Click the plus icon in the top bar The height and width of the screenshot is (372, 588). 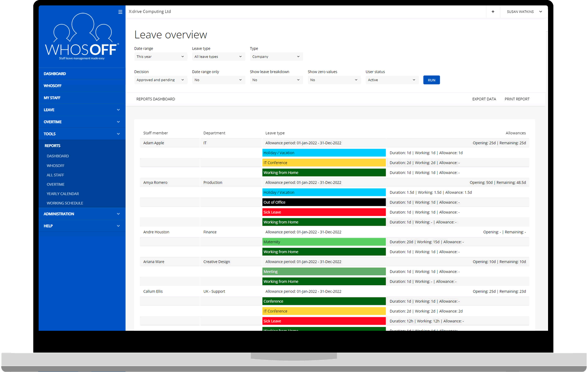point(493,12)
